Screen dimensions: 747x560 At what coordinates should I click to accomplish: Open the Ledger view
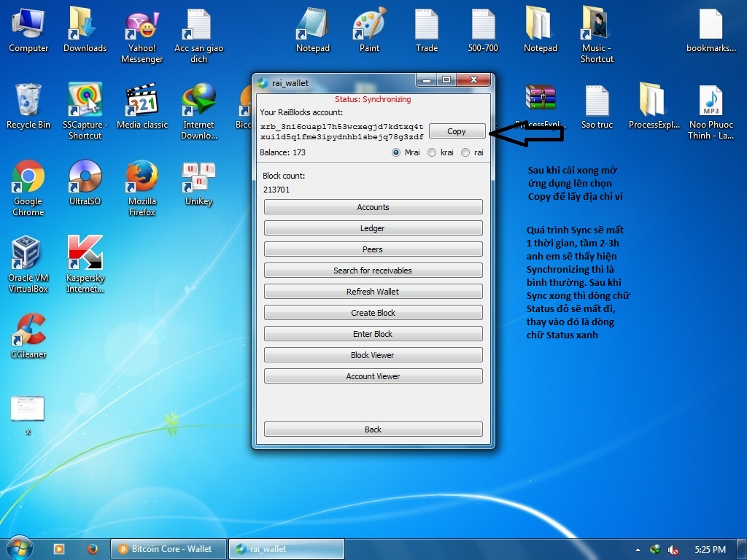click(x=373, y=228)
